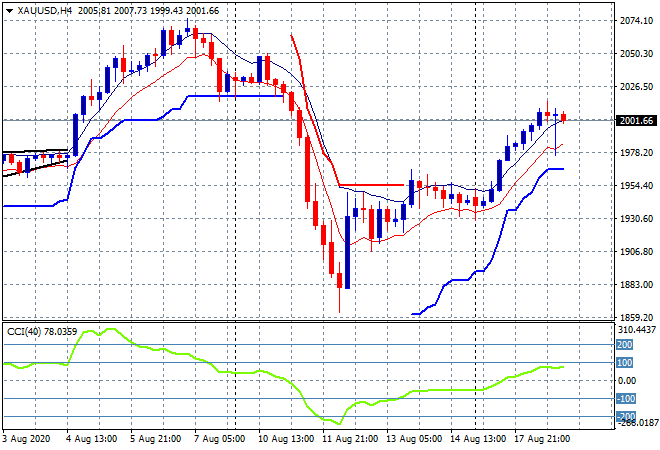Click the 2050.30 price axis label

click(x=636, y=54)
